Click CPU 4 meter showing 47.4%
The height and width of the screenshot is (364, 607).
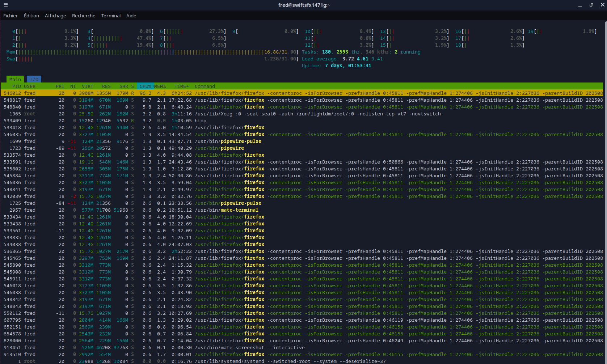(121, 38)
